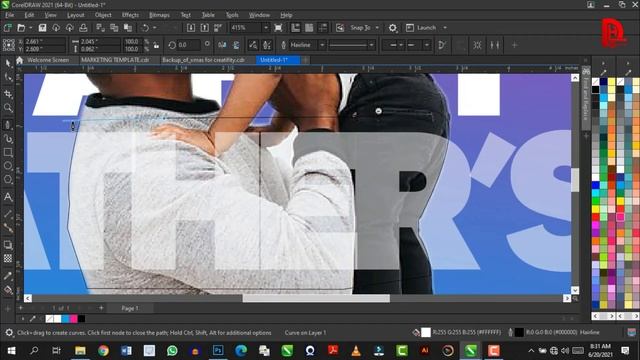This screenshot has height=360, width=640.
Task: Click the Mirror horizontally icon
Action: (222, 45)
